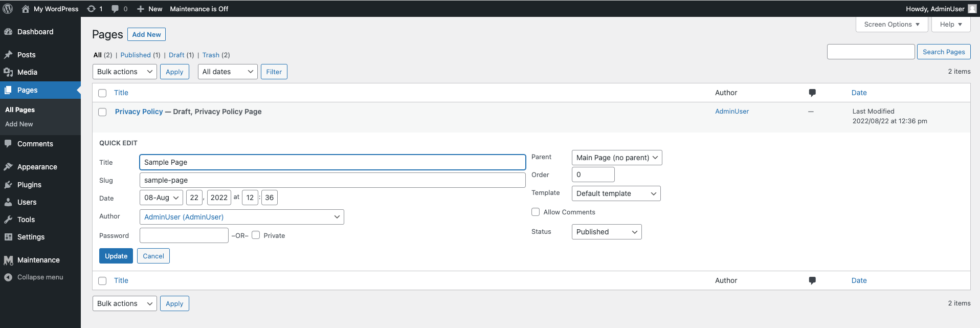Image resolution: width=980 pixels, height=328 pixels.
Task: Click Add New button beside Pages heading
Action: pyautogui.click(x=146, y=34)
